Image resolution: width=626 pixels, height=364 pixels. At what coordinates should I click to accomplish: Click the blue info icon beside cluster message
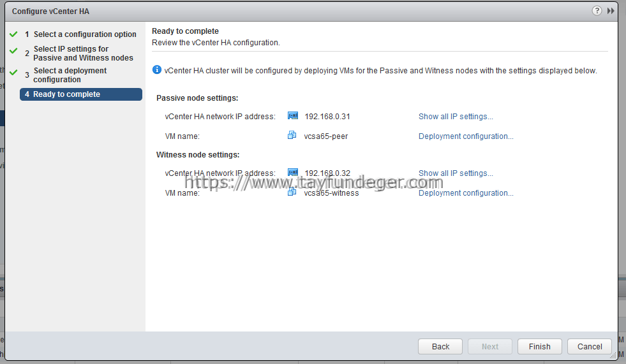tap(157, 69)
